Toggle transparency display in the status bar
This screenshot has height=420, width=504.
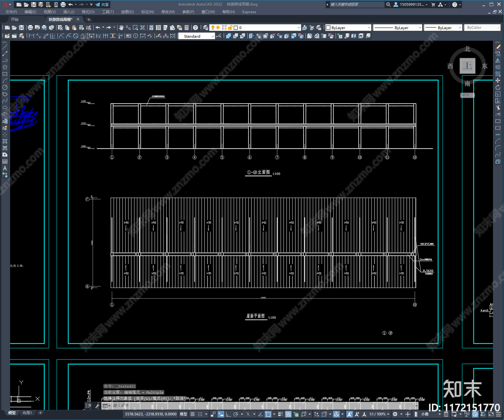(x=288, y=414)
